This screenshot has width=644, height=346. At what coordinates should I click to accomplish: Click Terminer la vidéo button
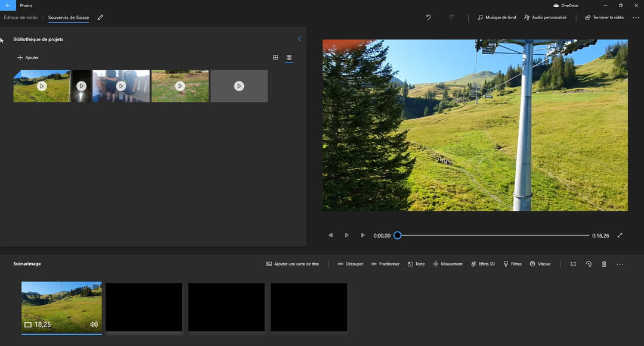[x=604, y=17]
